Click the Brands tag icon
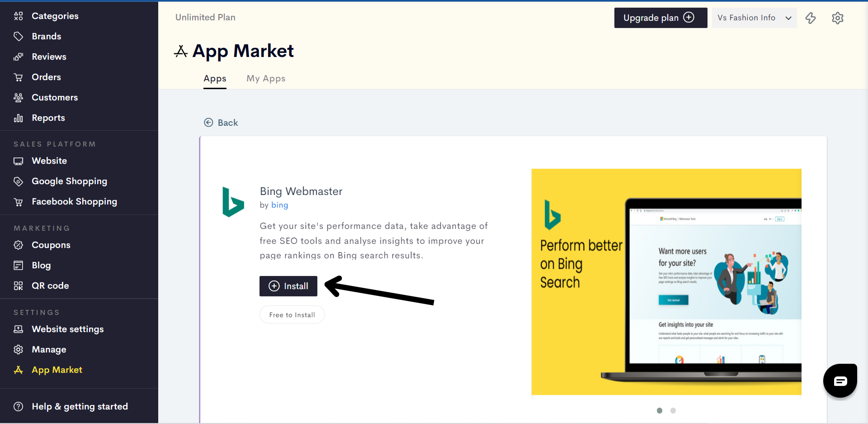This screenshot has height=424, width=868. [x=18, y=36]
